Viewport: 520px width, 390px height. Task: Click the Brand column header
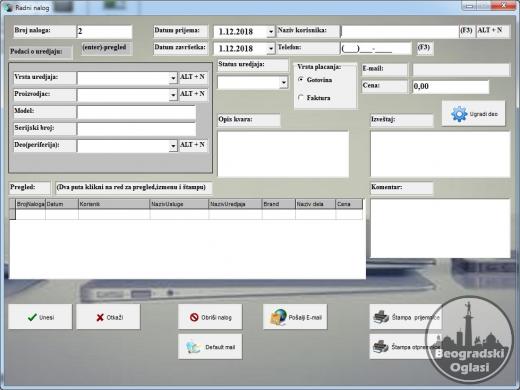click(x=279, y=204)
